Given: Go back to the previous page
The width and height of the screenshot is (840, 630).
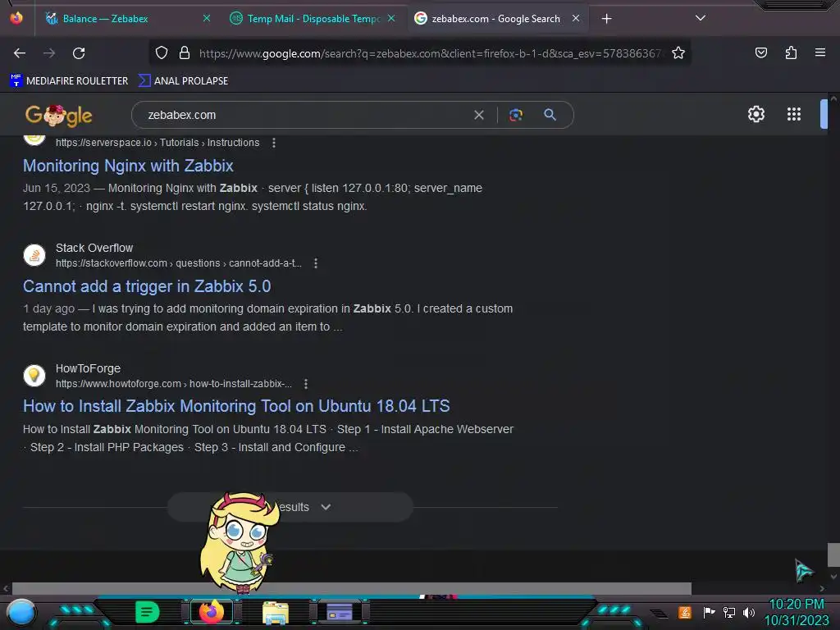Looking at the screenshot, I should pos(20,53).
